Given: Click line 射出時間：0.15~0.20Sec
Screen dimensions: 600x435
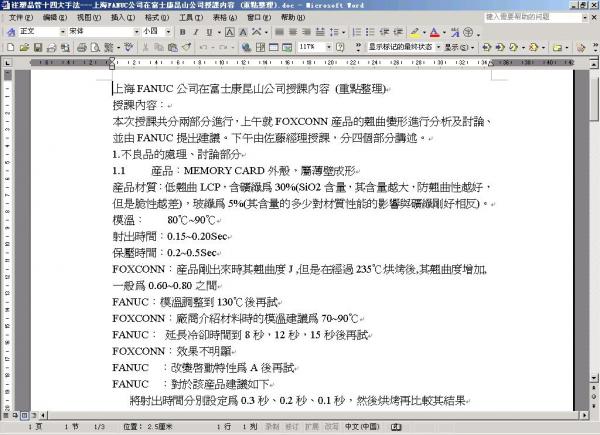Looking at the screenshot, I should [x=170, y=236].
